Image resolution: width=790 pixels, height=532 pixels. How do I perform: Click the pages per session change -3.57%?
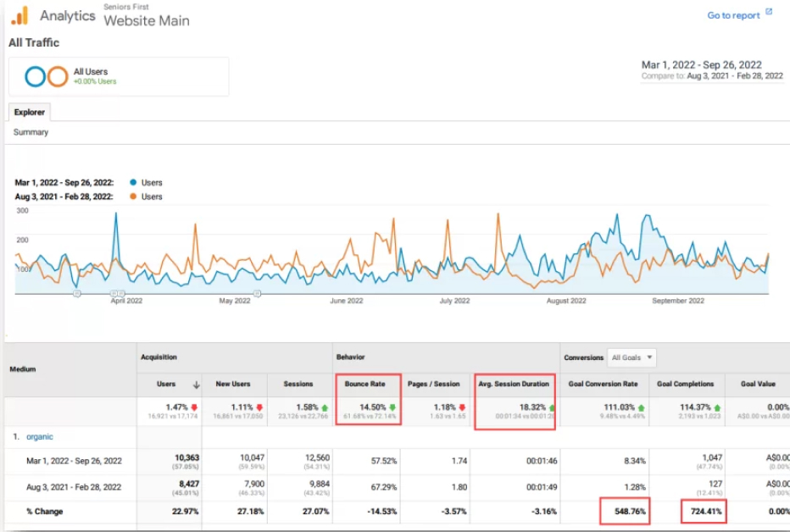tap(454, 512)
